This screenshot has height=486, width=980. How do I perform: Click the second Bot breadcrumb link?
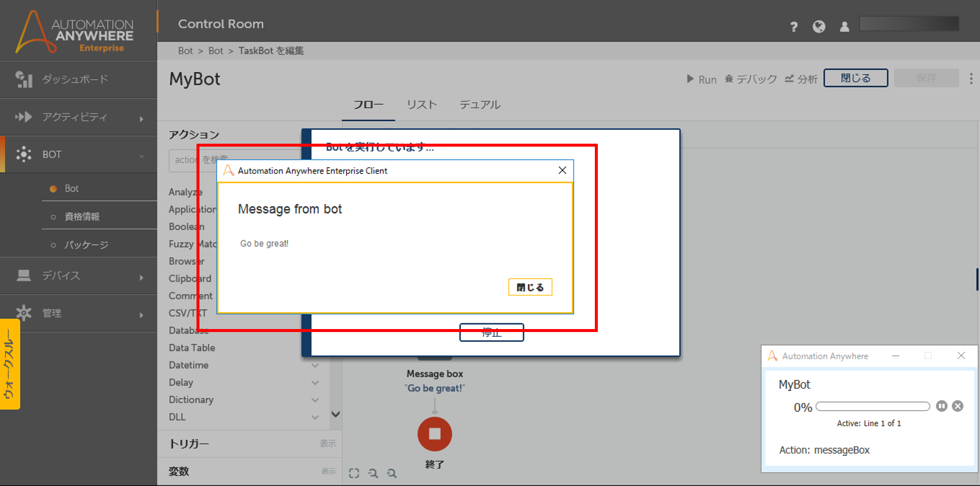tap(216, 51)
